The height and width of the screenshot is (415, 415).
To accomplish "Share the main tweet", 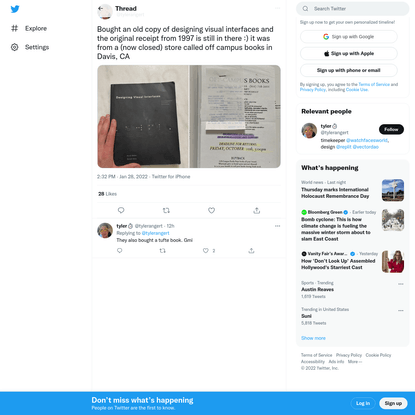I will pyautogui.click(x=257, y=210).
